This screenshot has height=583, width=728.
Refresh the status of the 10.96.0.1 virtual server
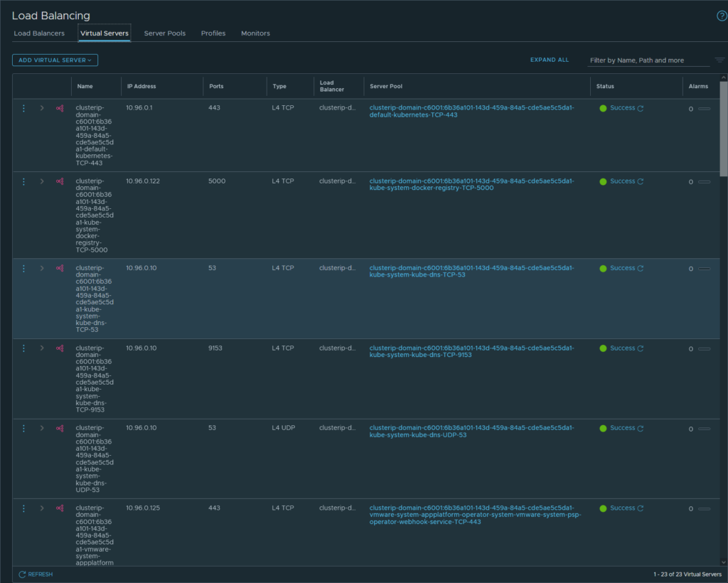point(641,108)
